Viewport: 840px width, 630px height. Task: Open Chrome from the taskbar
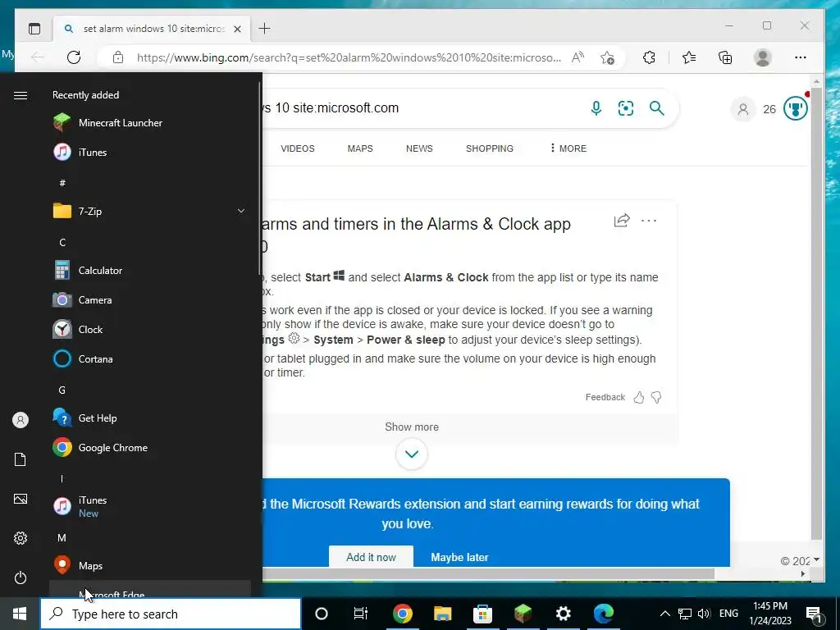click(402, 614)
